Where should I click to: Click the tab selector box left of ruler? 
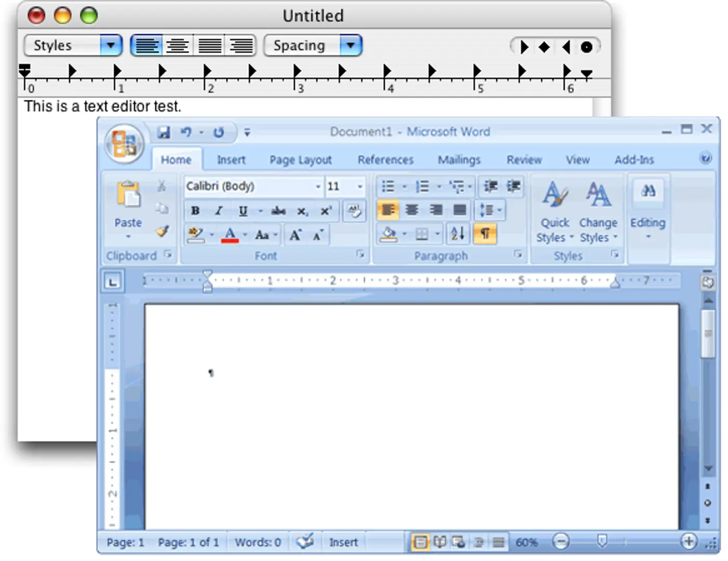(x=113, y=282)
